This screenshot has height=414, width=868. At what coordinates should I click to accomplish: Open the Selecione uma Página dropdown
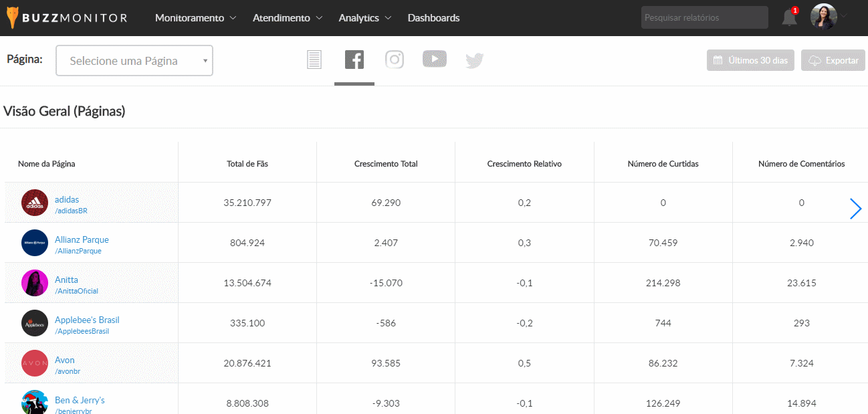(x=134, y=61)
